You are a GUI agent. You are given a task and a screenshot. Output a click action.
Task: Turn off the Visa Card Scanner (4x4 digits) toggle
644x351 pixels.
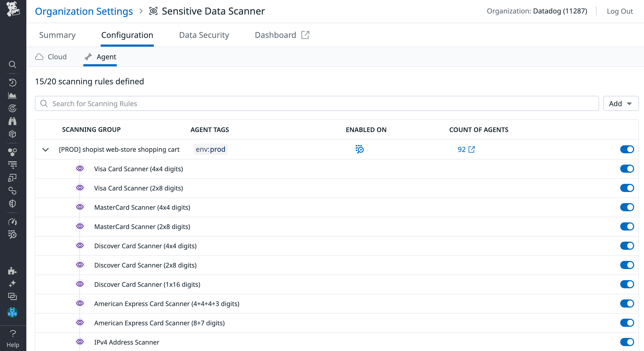(x=627, y=169)
